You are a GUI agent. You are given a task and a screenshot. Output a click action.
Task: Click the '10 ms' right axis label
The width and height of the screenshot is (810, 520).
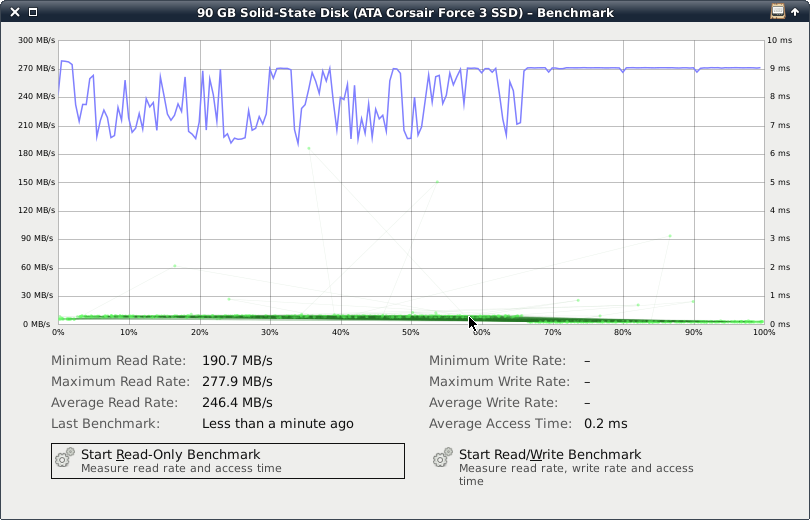[779, 40]
